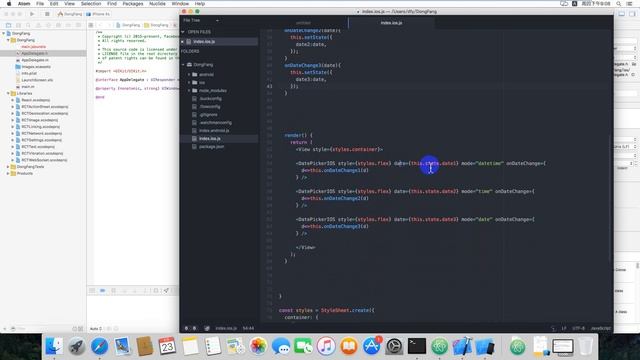Viewport: 640px width, 360px height.
Task: Switch to the untitled editor tab
Action: (x=303, y=23)
